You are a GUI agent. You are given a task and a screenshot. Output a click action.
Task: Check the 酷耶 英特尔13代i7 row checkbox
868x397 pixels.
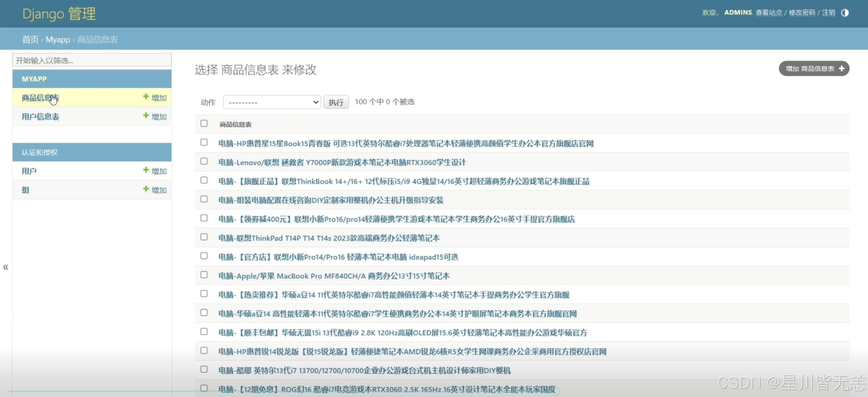(204, 370)
